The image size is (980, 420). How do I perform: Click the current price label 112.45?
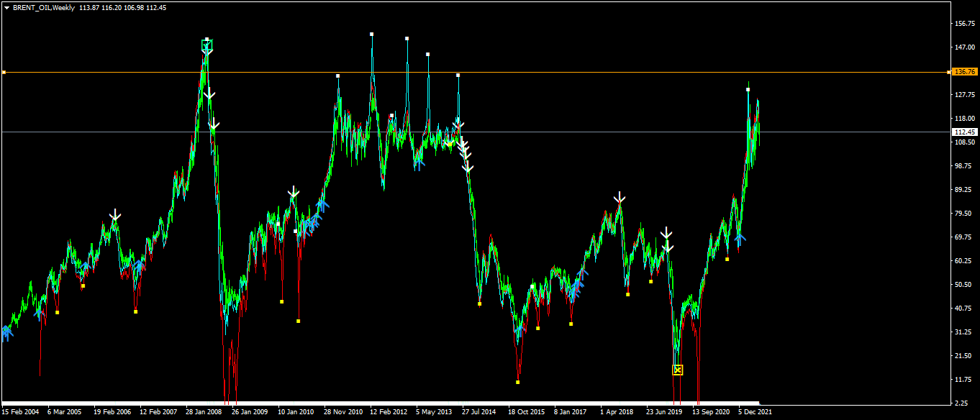[964, 132]
